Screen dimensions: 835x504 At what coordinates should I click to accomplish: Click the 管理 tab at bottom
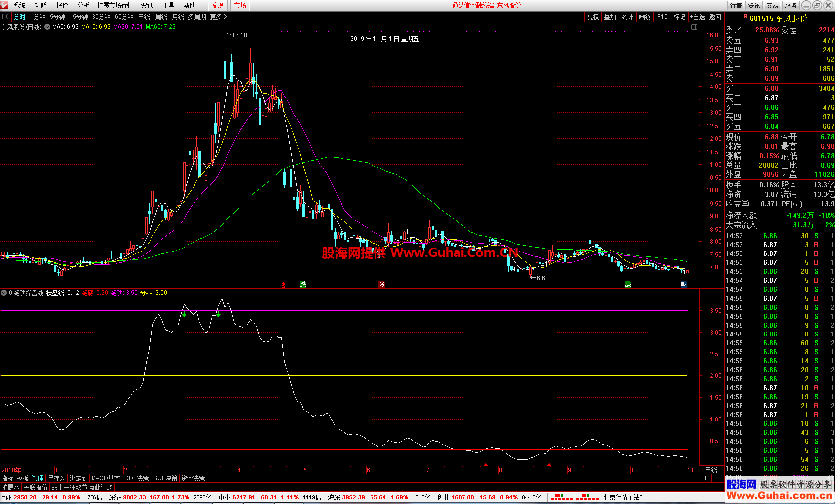point(38,478)
